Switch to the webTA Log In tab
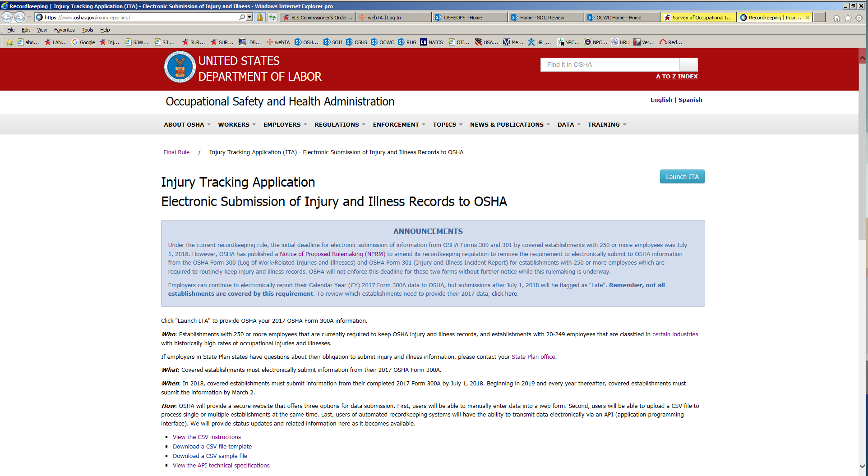This screenshot has width=868, height=476. 393,18
